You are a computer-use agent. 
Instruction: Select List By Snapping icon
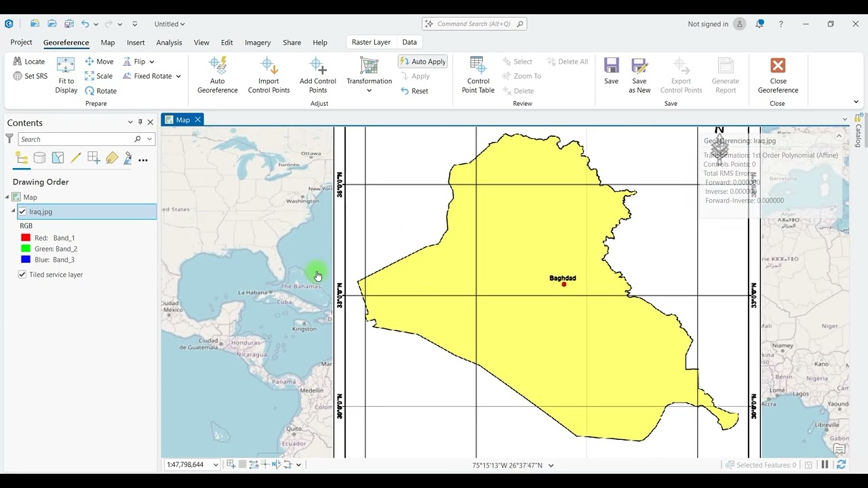(x=94, y=159)
